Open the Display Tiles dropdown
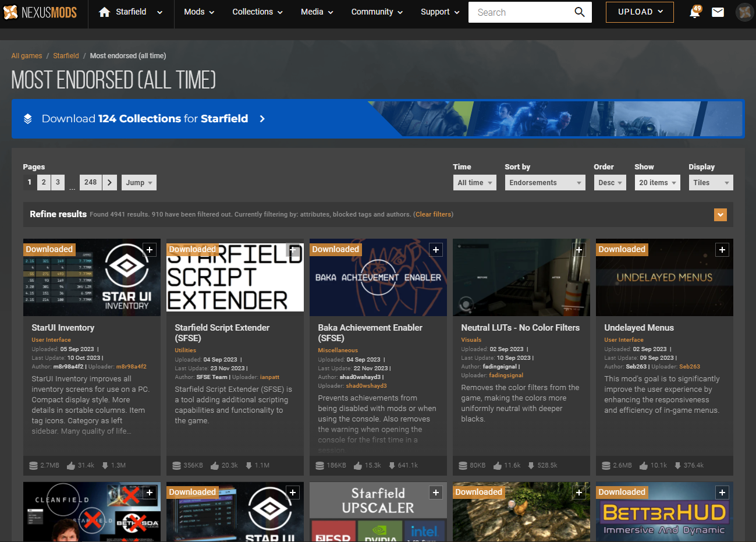The width and height of the screenshot is (756, 542). 711,183
